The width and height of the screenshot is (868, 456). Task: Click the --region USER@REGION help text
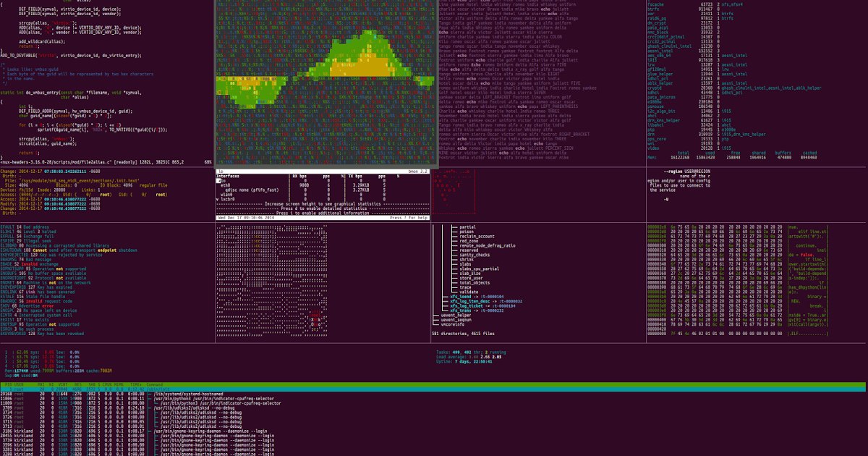point(687,172)
